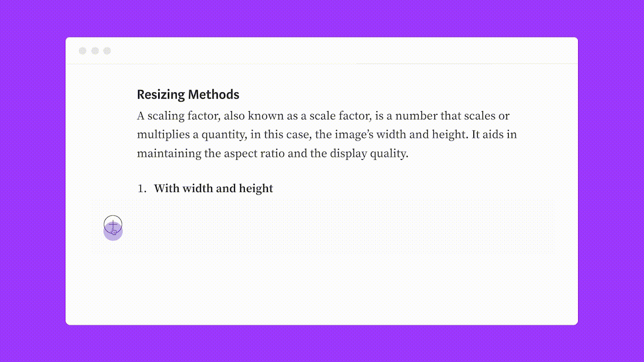Image resolution: width=644 pixels, height=362 pixels.
Task: Click the middle window control dot
Action: pos(95,51)
